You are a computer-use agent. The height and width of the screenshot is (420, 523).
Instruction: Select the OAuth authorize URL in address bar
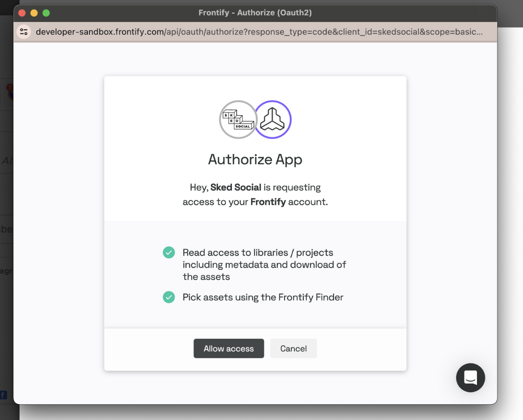click(x=259, y=32)
